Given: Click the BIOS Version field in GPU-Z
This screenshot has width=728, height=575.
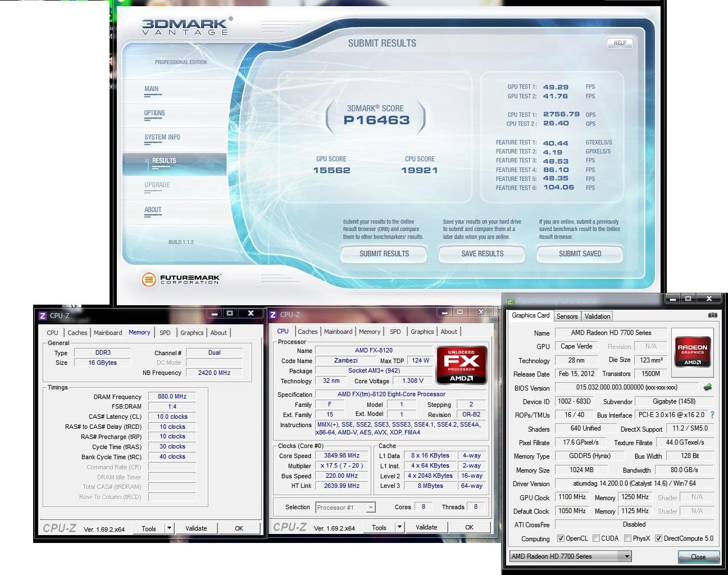Looking at the screenshot, I should tap(626, 387).
